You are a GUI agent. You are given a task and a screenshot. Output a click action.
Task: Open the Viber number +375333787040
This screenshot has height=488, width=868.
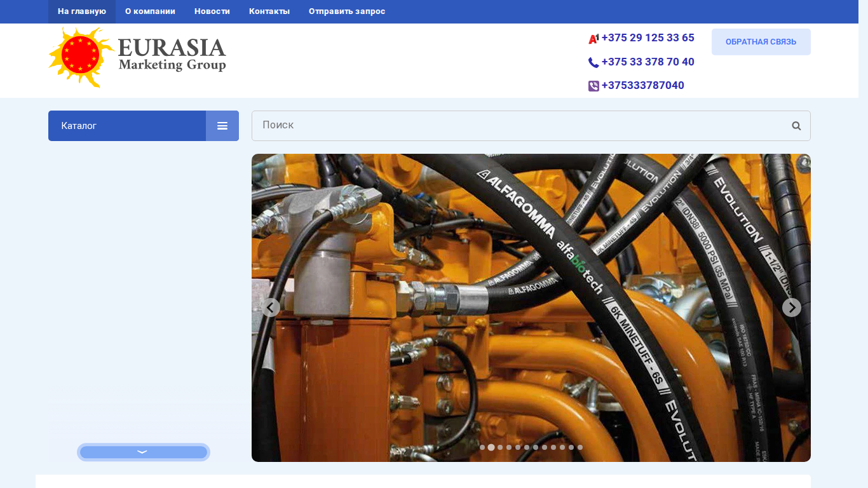click(642, 85)
